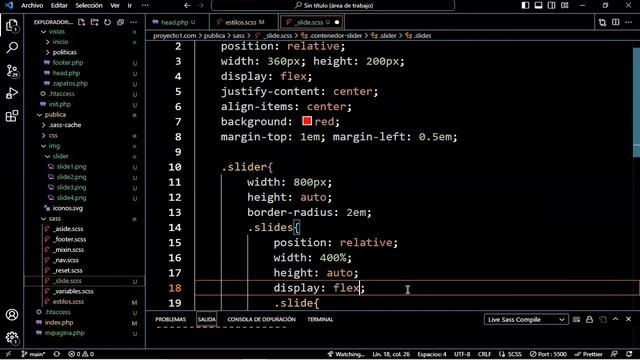Image resolution: width=640 pixels, height=360 pixels.
Task: Open _variables.scss in explorer
Action: (73, 291)
